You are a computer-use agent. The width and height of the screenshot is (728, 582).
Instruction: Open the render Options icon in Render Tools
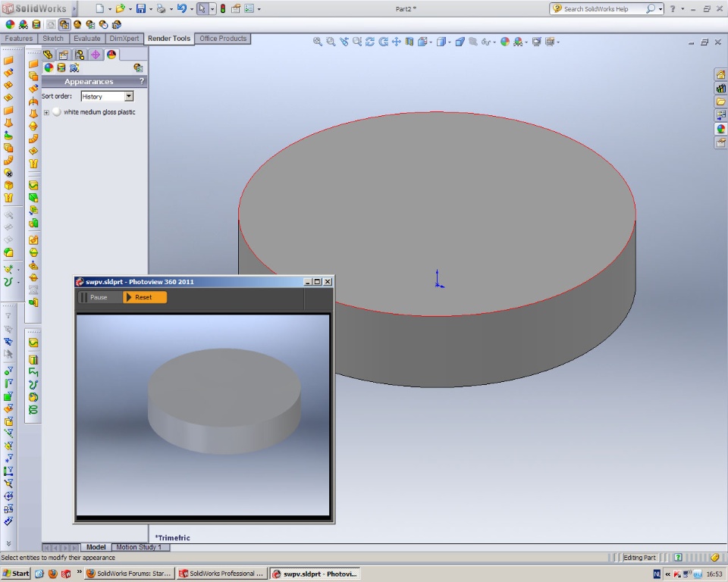coord(90,24)
